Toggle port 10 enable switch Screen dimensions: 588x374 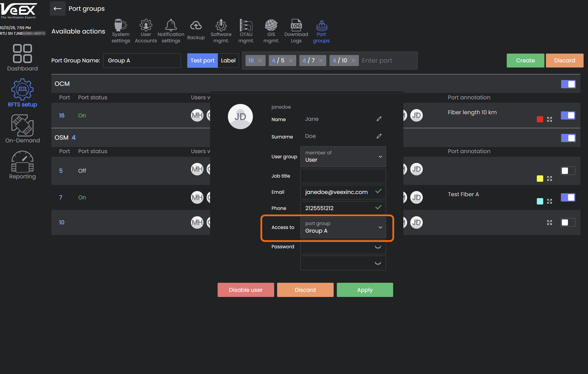568,223
